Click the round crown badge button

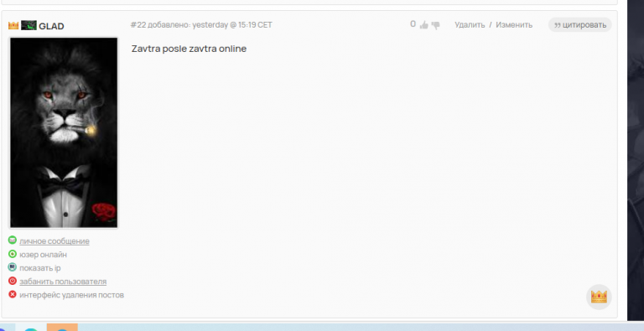point(599,297)
